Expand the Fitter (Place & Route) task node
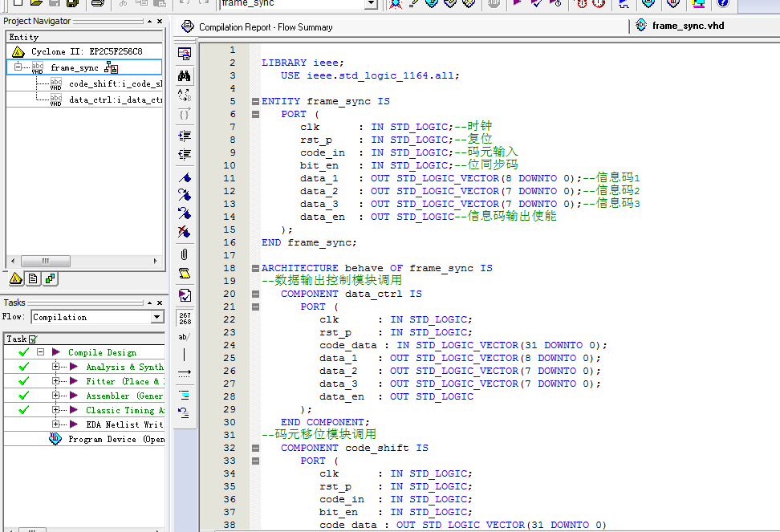Viewport: 780px width, 532px height. [x=56, y=381]
